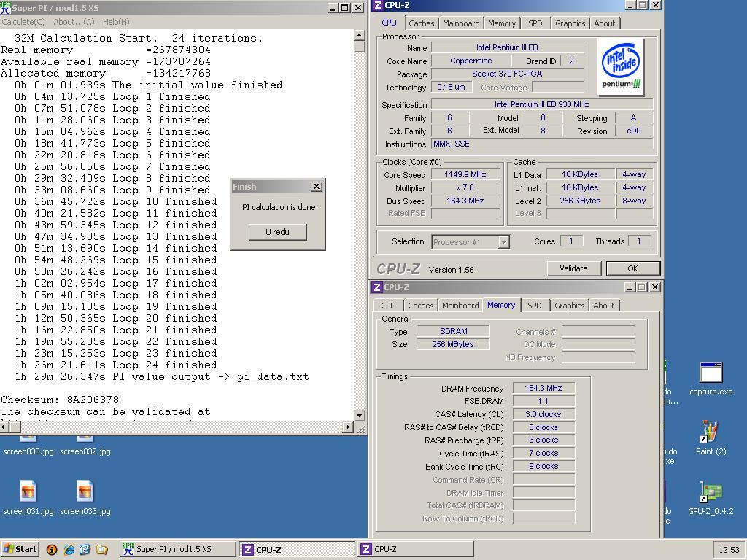The width and height of the screenshot is (747, 560).
Task: Open the capture.exe desktop icon
Action: click(x=711, y=379)
